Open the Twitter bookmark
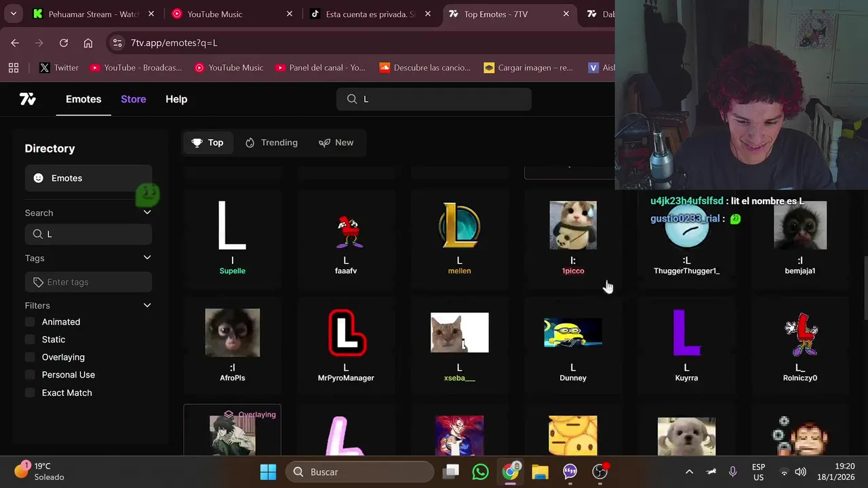868x488 pixels. click(59, 68)
